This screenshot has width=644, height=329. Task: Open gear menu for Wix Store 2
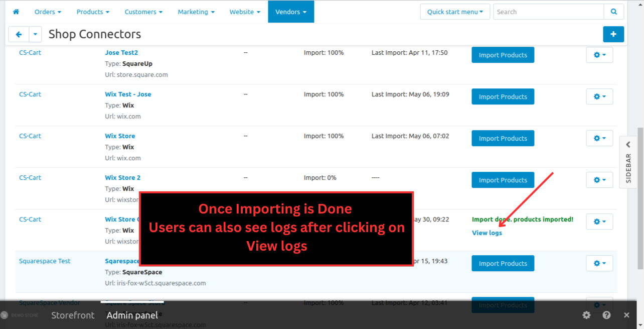pyautogui.click(x=599, y=180)
